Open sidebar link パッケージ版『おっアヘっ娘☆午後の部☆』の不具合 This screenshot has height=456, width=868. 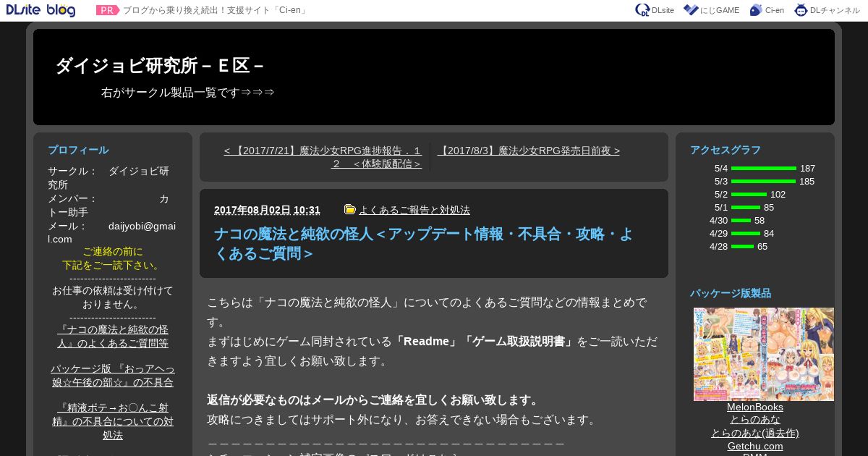[x=112, y=376]
